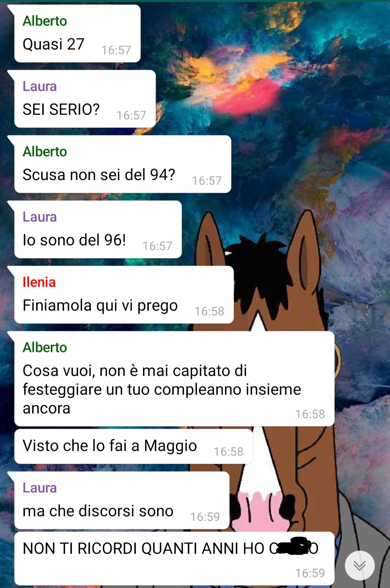This screenshot has height=588, width=390.
Task: Tap Ilenia's sender name in red
Action: click(x=39, y=282)
